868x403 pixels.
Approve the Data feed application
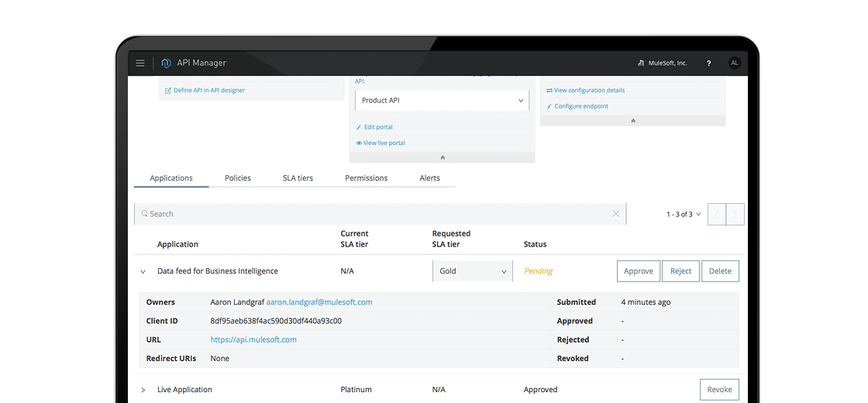[639, 271]
